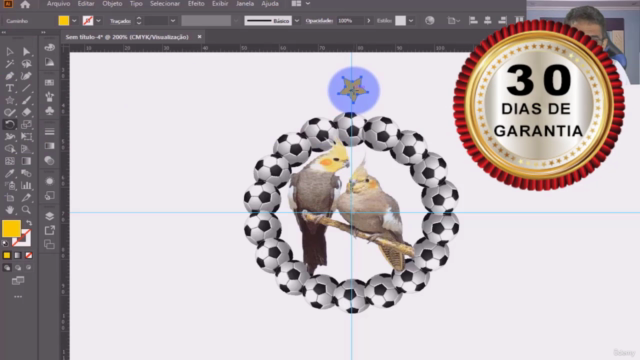This screenshot has width=640, height=360.
Task: Choose the Lasso tool
Action: coord(26,64)
